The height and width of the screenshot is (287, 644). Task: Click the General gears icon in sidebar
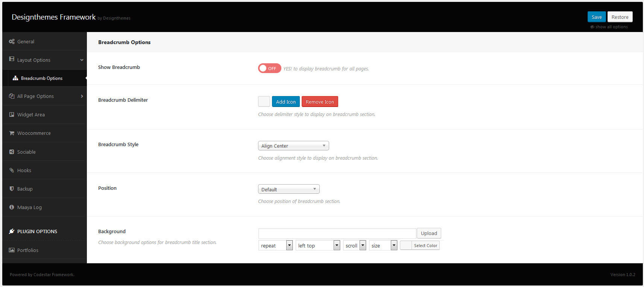12,41
